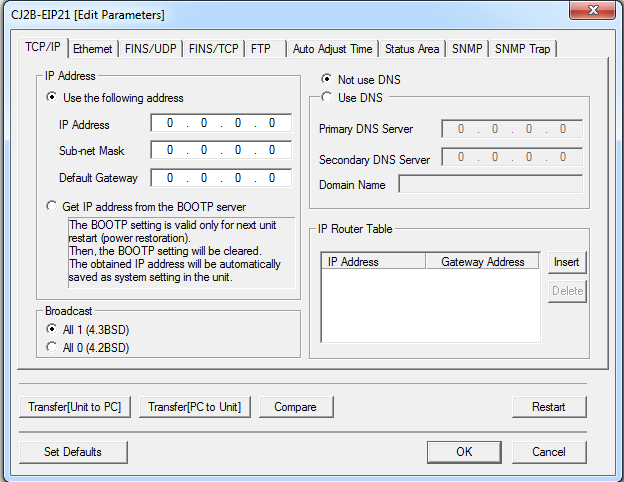The width and height of the screenshot is (624, 482).
Task: Close the Edit Parameters dialog
Action: tap(593, 10)
